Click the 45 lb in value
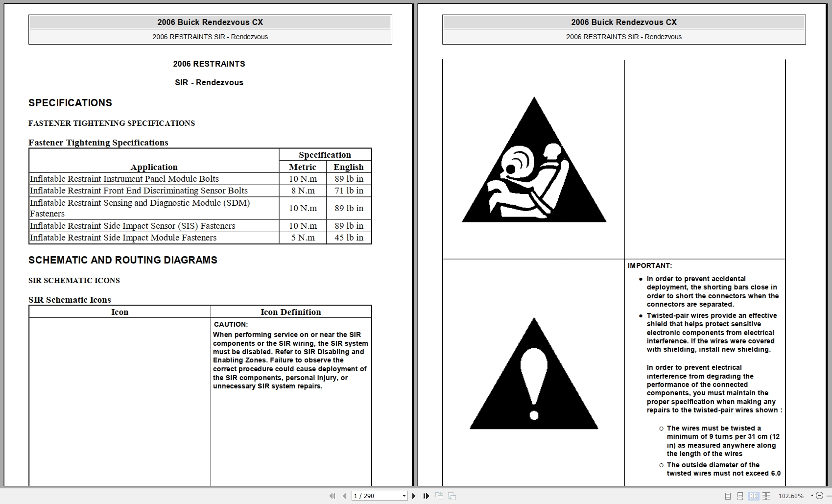832x504 pixels. (349, 238)
